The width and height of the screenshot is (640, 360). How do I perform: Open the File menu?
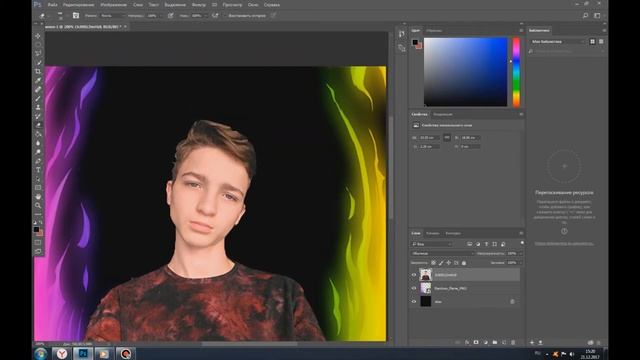52,5
